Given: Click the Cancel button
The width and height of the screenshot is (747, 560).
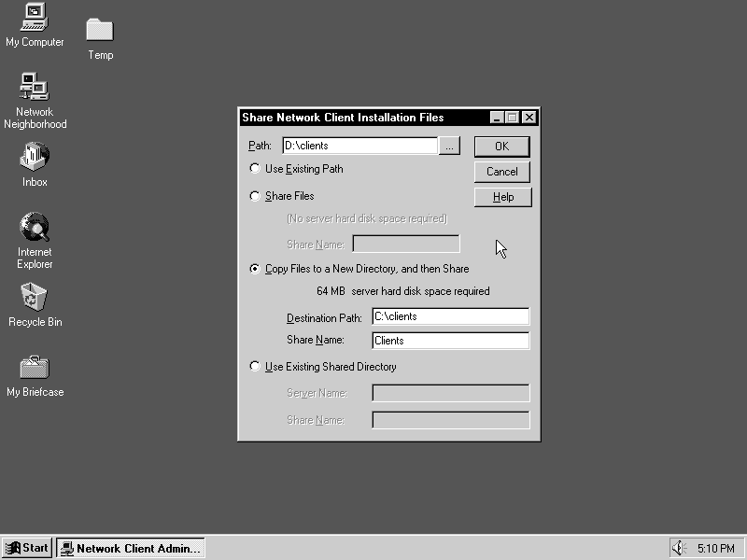Looking at the screenshot, I should [x=501, y=172].
